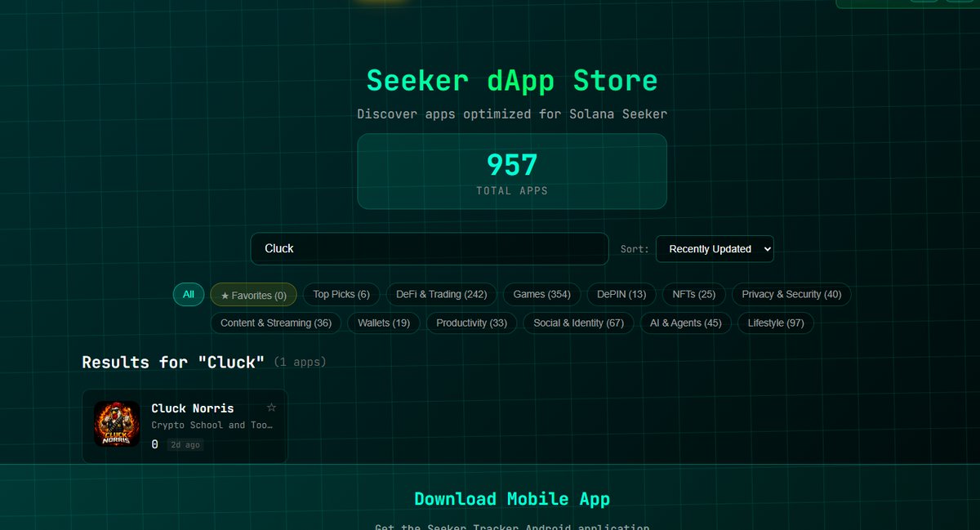Show the Favorites (0) filter
This screenshot has height=530, width=980.
point(253,295)
